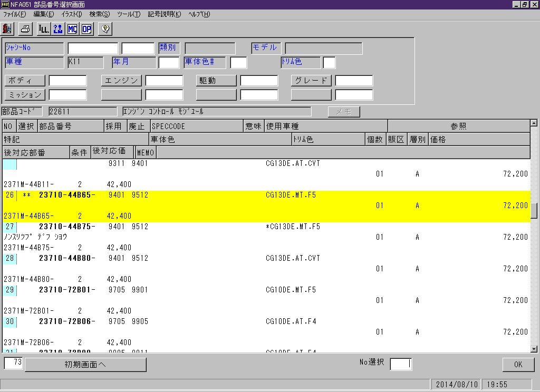Select row number 28 cell
The width and height of the screenshot is (540, 392).
pos(9,259)
